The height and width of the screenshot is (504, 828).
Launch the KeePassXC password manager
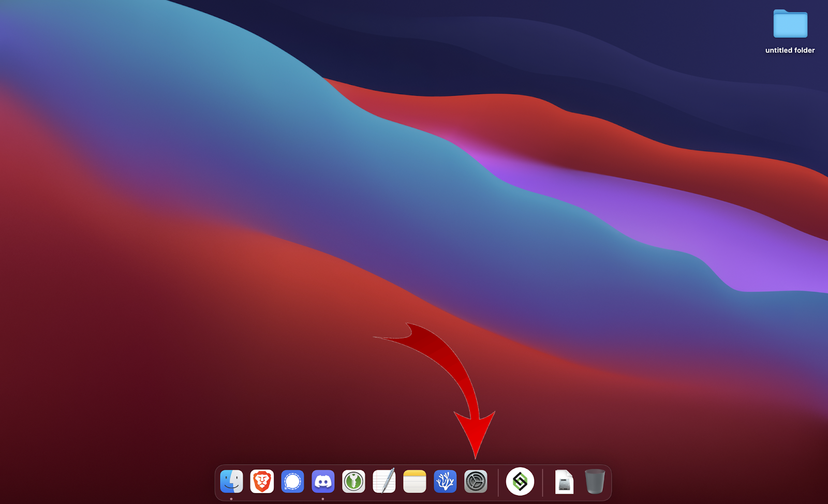[x=353, y=482]
